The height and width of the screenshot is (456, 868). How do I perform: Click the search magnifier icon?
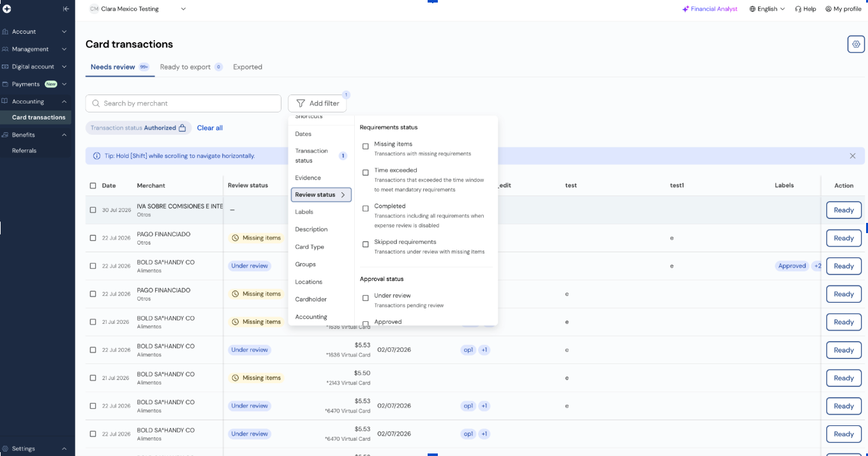click(96, 103)
